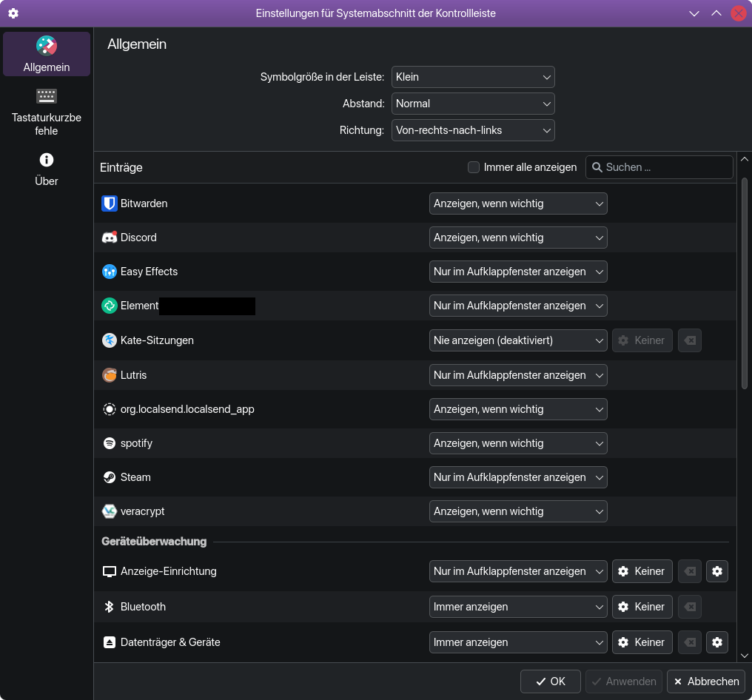Screen dimensions: 752x700
Task: Switch to the Allgemein section
Action: tap(47, 54)
